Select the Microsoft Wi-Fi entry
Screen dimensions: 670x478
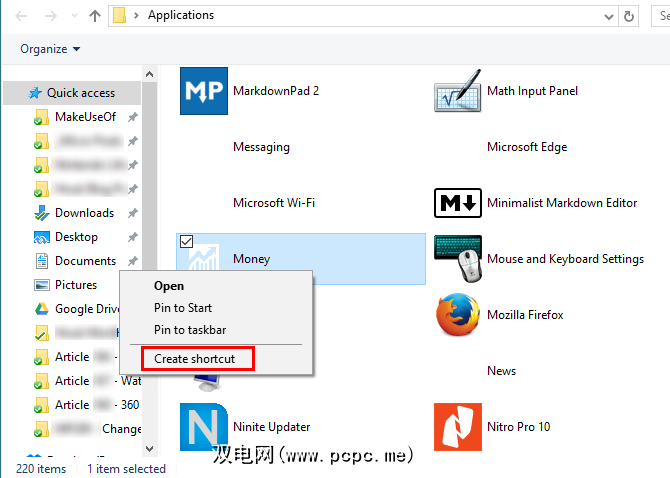tap(274, 202)
